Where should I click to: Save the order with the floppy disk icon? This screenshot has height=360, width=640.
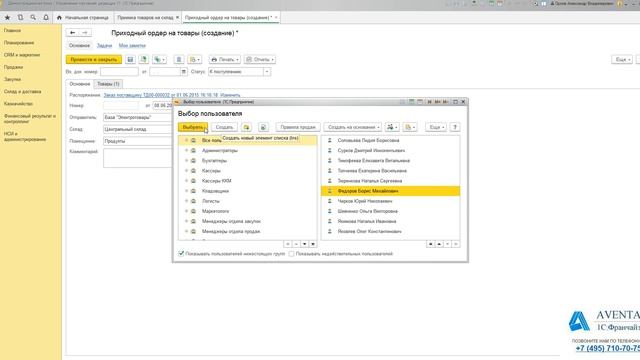point(130,60)
